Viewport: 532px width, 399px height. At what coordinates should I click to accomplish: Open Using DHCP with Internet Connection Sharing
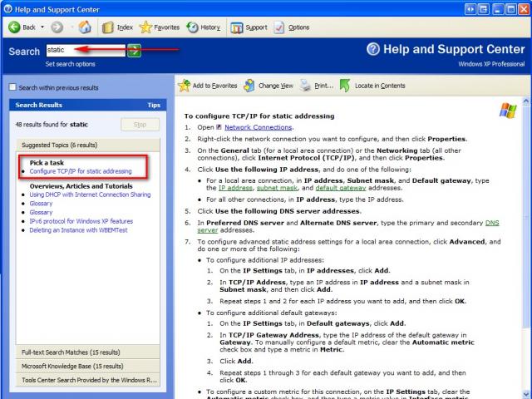pos(90,195)
